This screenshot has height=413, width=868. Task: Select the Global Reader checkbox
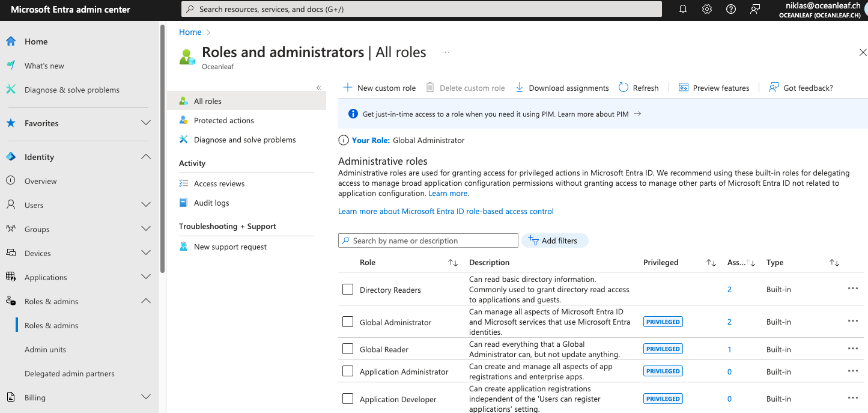[348, 349]
